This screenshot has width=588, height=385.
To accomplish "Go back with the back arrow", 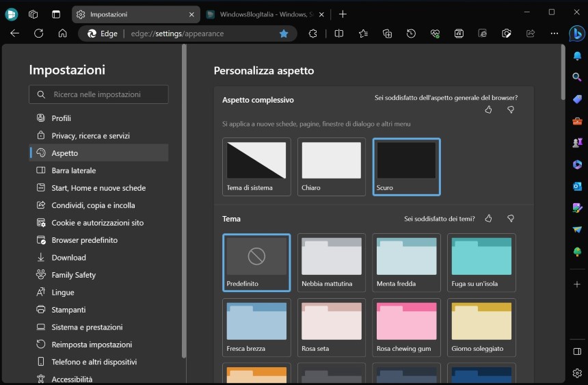I will click(14, 34).
